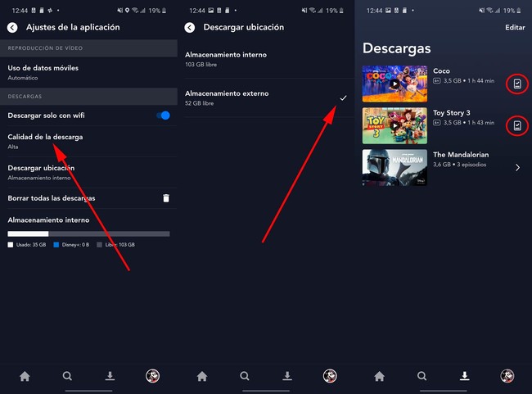The image size is (532, 394).
Task: Delete all downloads with trash icon
Action: (165, 198)
